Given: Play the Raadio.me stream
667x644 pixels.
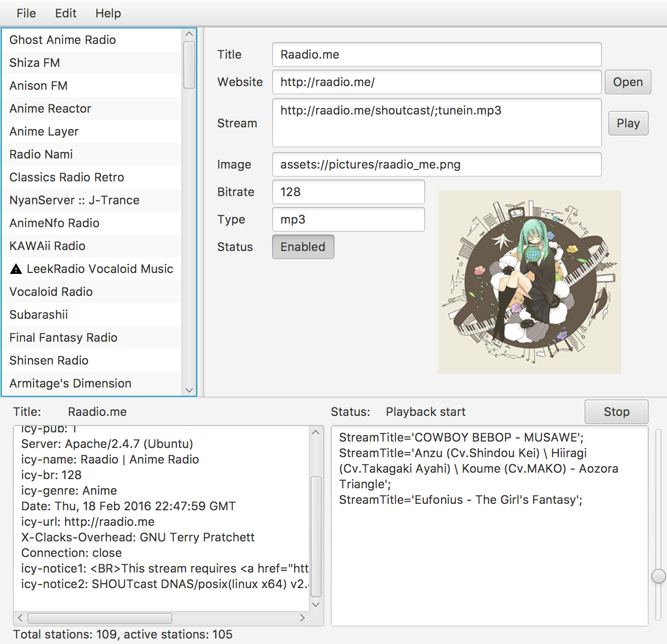Looking at the screenshot, I should click(x=628, y=123).
